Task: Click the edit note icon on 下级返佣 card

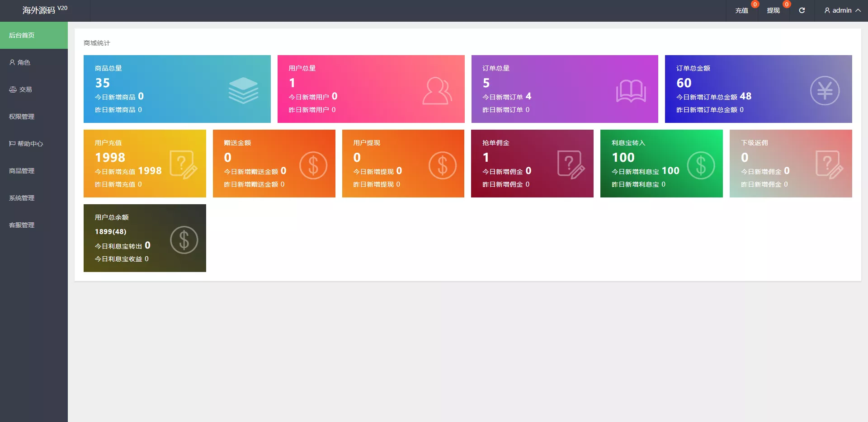Action: pyautogui.click(x=829, y=165)
